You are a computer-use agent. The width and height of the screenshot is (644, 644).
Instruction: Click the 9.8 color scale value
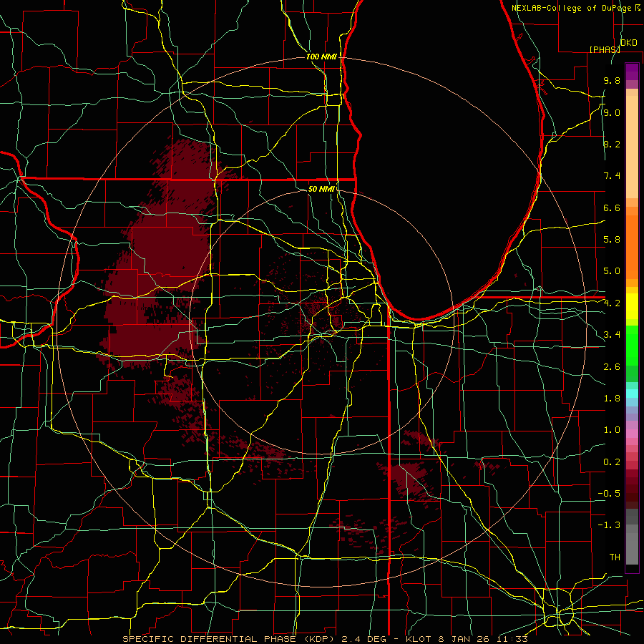click(612, 81)
